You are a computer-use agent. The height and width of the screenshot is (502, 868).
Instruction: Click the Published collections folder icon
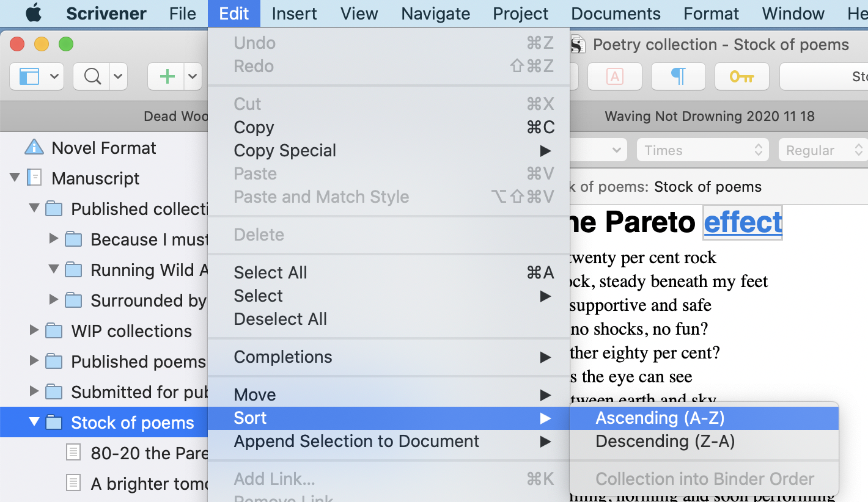click(54, 209)
